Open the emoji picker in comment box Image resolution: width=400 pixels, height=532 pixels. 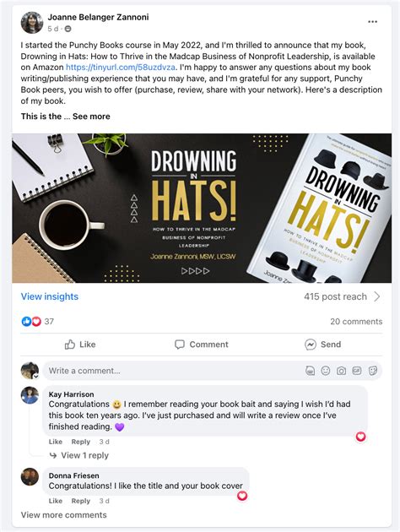[326, 371]
